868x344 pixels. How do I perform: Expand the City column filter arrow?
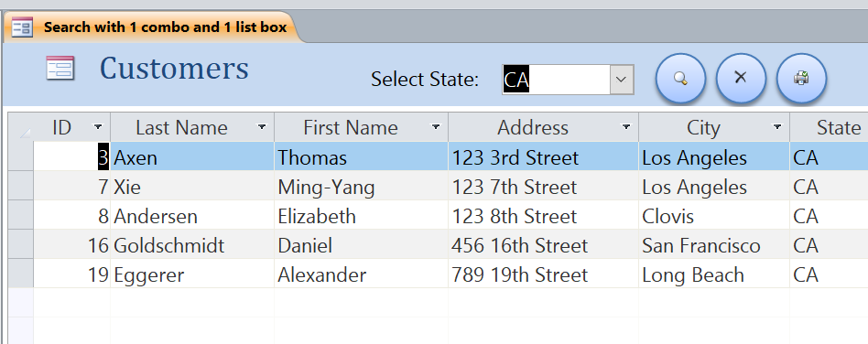(777, 127)
